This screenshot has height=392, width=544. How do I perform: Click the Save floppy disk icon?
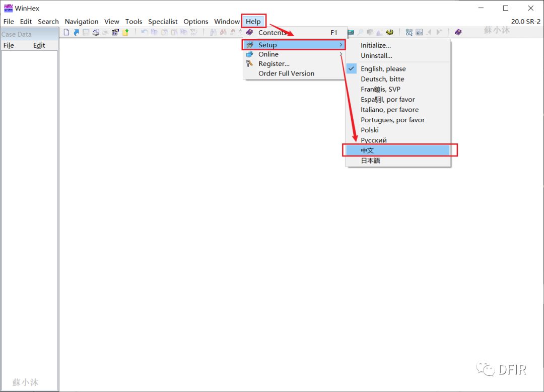(x=86, y=32)
